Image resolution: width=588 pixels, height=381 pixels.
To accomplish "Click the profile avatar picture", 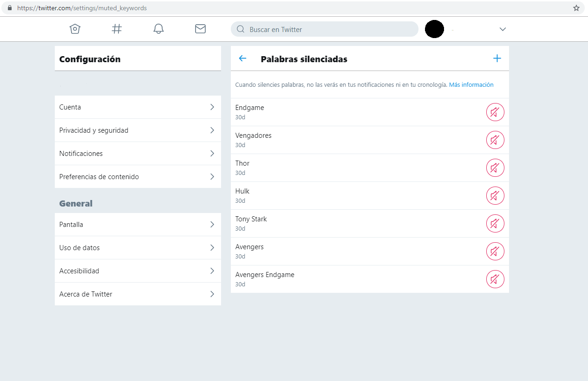I will [x=434, y=29].
